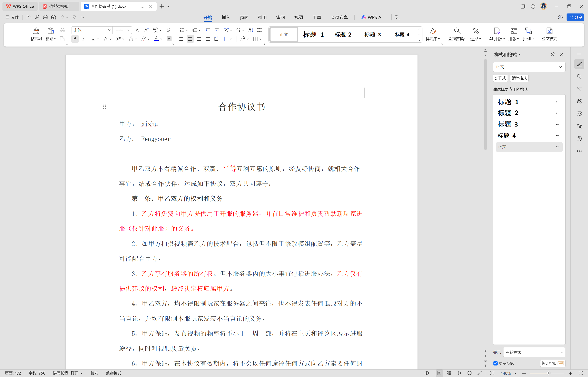Click the Format Painter icon
The width and height of the screenshot is (588, 377).
click(36, 31)
